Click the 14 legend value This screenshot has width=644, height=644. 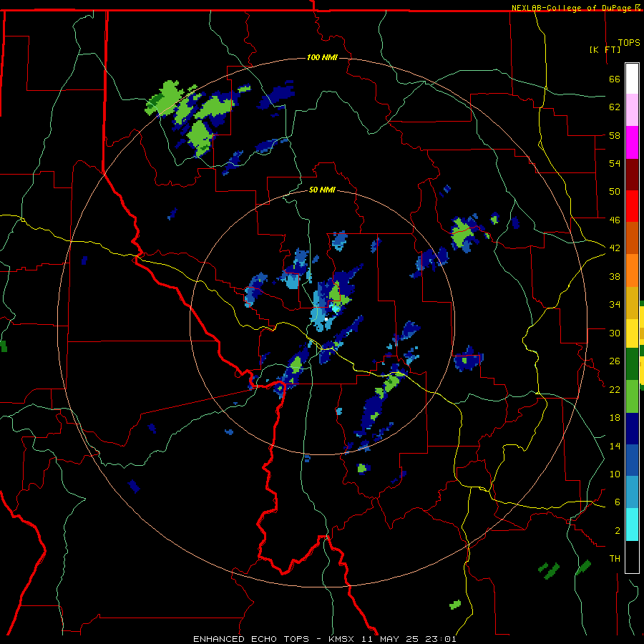coord(615,446)
